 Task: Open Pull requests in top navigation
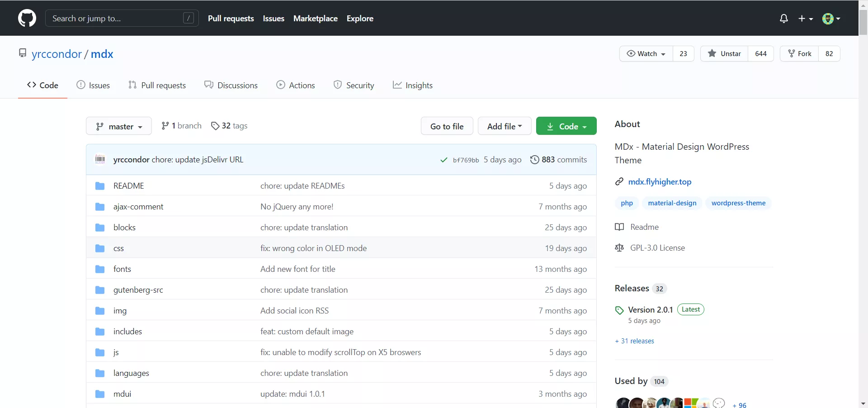[x=231, y=19]
